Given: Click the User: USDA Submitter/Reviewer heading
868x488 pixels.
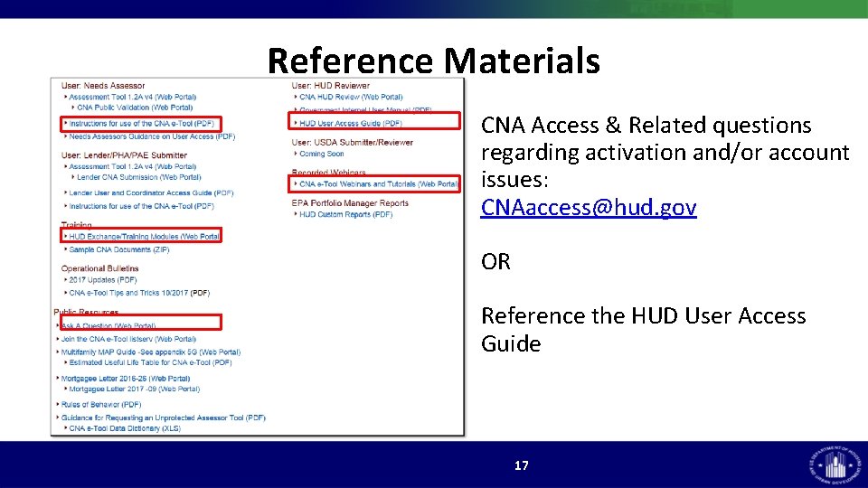Looking at the screenshot, I should point(352,142).
